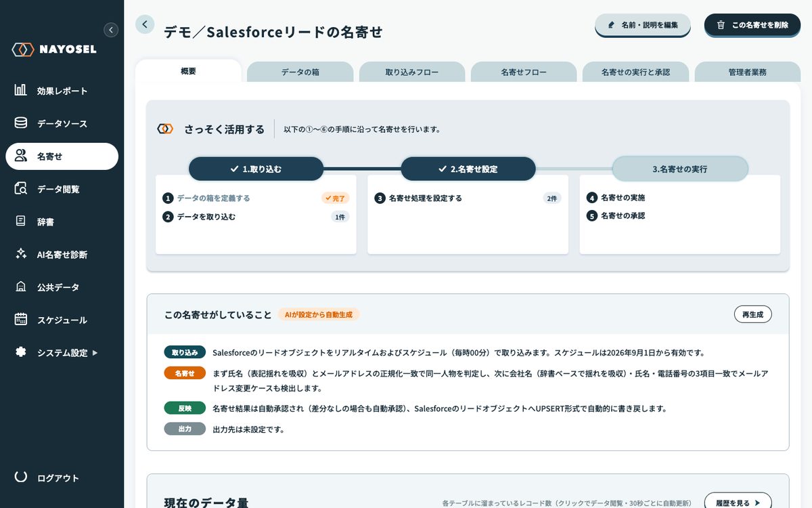Click 出力先は未設定です text
812x508 pixels.
pos(248,429)
